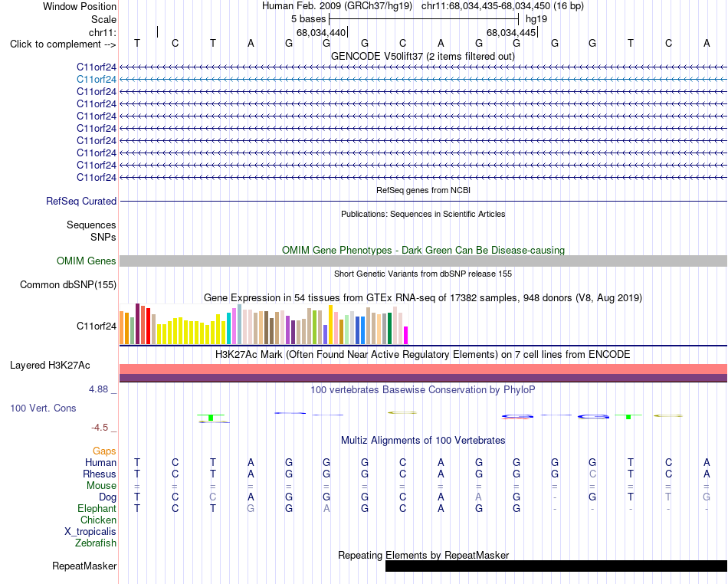Click the grayed C mismatch in Dog row
This screenshot has width=728, height=584.
[x=212, y=497]
